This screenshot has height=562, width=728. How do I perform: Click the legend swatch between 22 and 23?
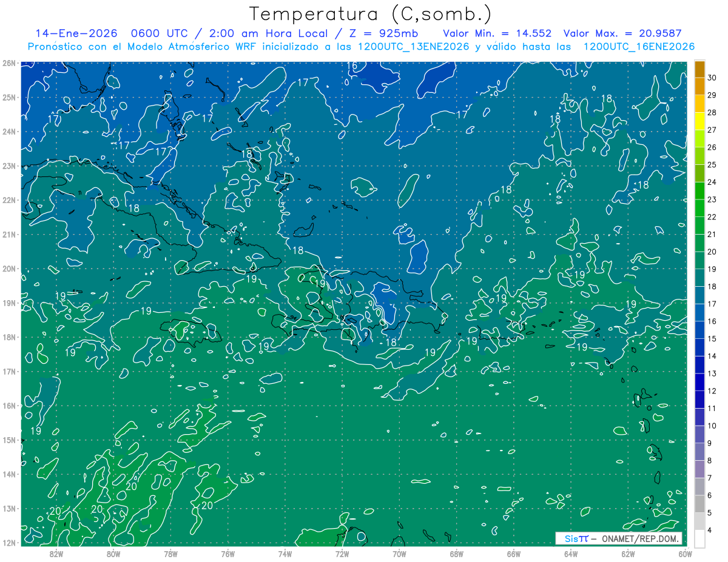click(699, 208)
